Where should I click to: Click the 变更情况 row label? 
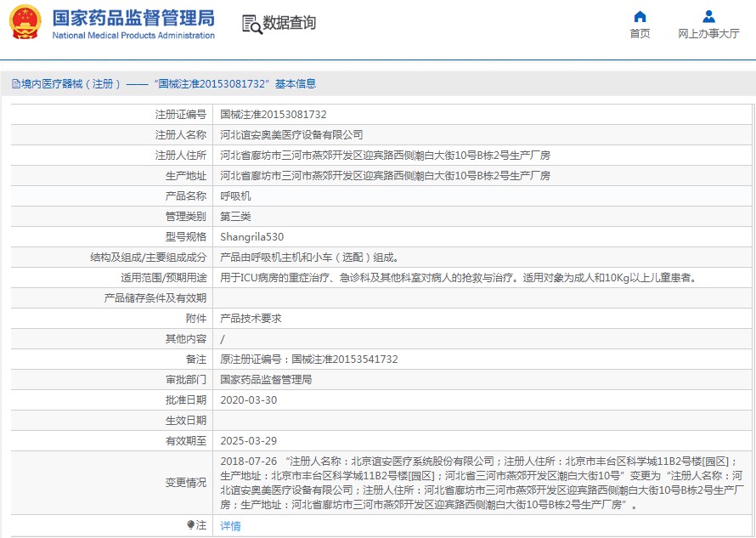pos(186,483)
